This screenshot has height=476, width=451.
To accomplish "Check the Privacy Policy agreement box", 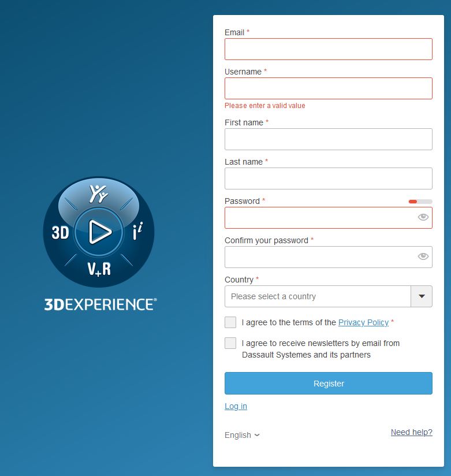I will point(230,322).
